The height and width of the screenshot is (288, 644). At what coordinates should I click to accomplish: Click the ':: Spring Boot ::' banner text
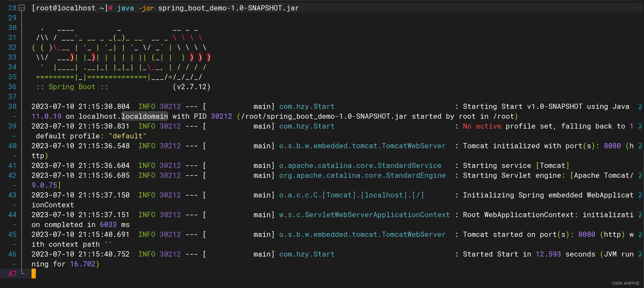pyautogui.click(x=72, y=87)
